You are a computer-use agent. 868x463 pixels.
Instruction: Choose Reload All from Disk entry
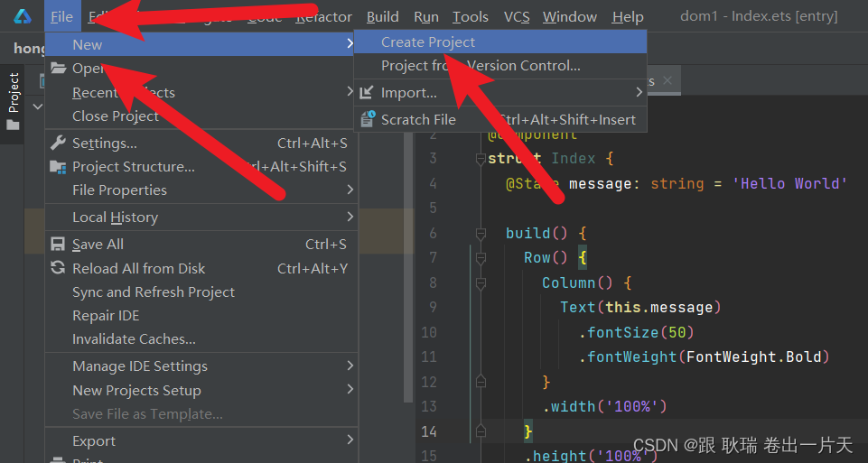201,268
